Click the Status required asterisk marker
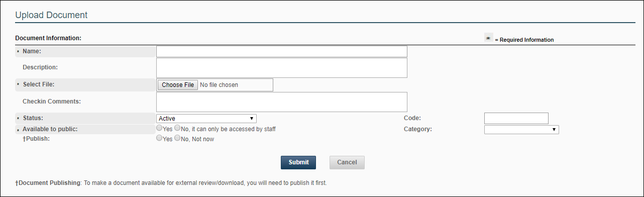Image resolution: width=644 pixels, height=197 pixels. tap(19, 119)
